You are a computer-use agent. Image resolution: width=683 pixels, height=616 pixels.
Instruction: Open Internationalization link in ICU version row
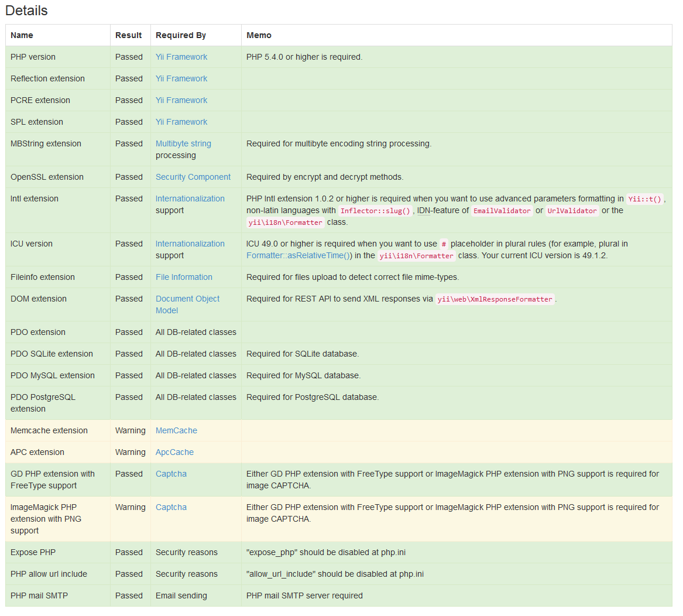click(190, 244)
